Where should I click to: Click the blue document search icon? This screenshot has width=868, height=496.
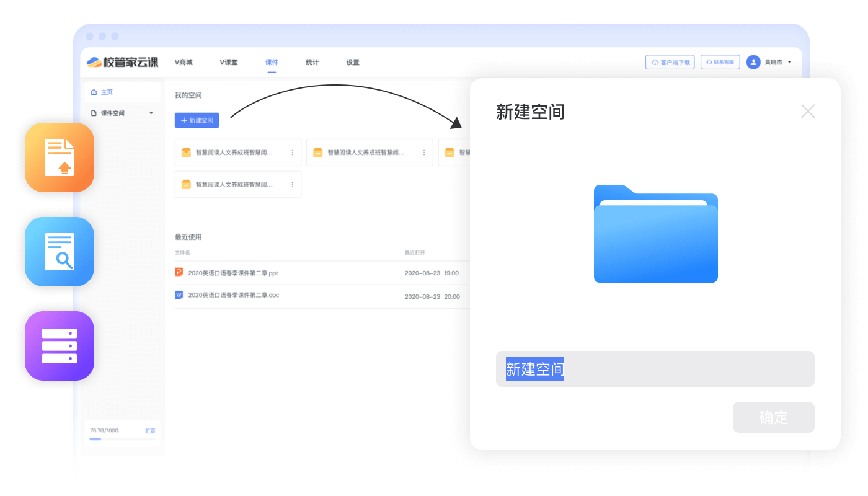60,251
